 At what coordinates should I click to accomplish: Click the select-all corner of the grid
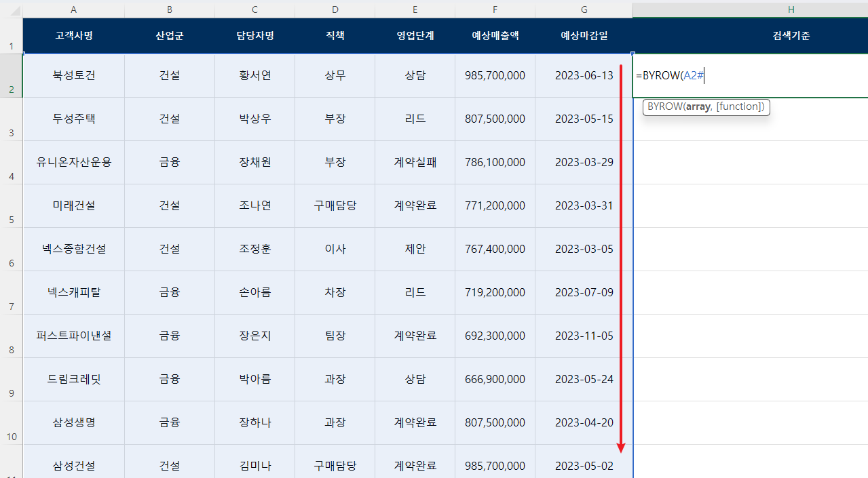pos(11,9)
